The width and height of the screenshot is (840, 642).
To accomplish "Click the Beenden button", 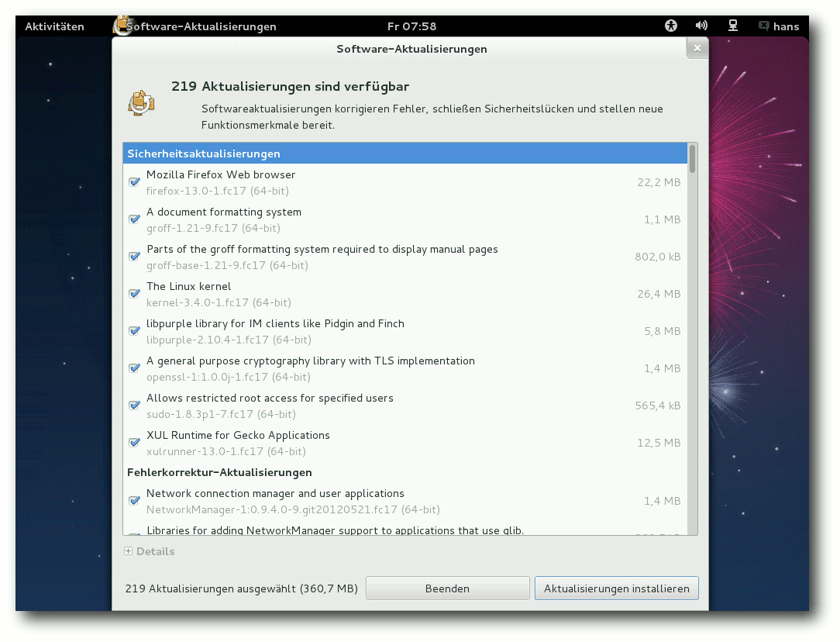I will click(447, 588).
